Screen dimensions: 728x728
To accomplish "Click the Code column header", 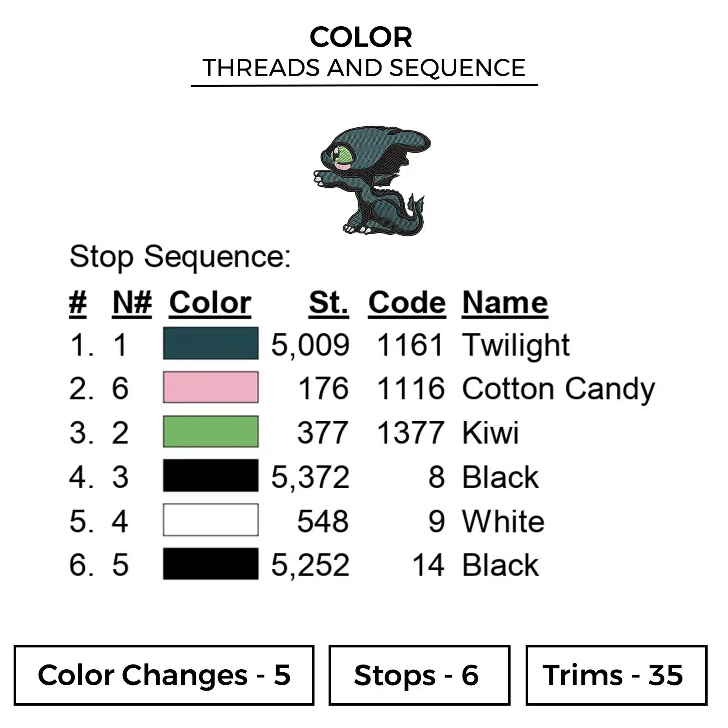I will pyautogui.click(x=407, y=303).
